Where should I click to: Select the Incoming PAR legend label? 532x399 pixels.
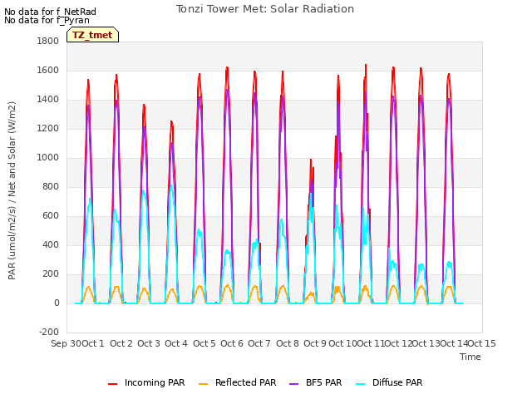point(155,382)
